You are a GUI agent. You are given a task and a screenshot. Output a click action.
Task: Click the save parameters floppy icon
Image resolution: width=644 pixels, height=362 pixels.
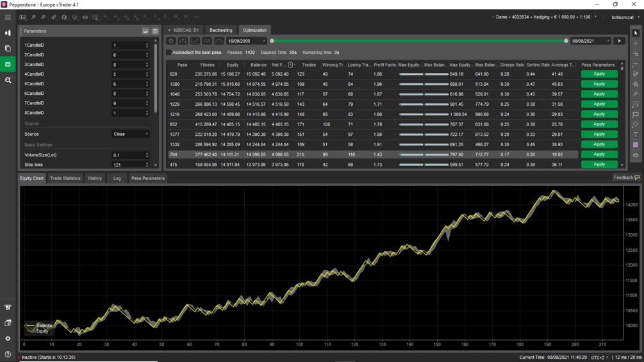coord(155,31)
